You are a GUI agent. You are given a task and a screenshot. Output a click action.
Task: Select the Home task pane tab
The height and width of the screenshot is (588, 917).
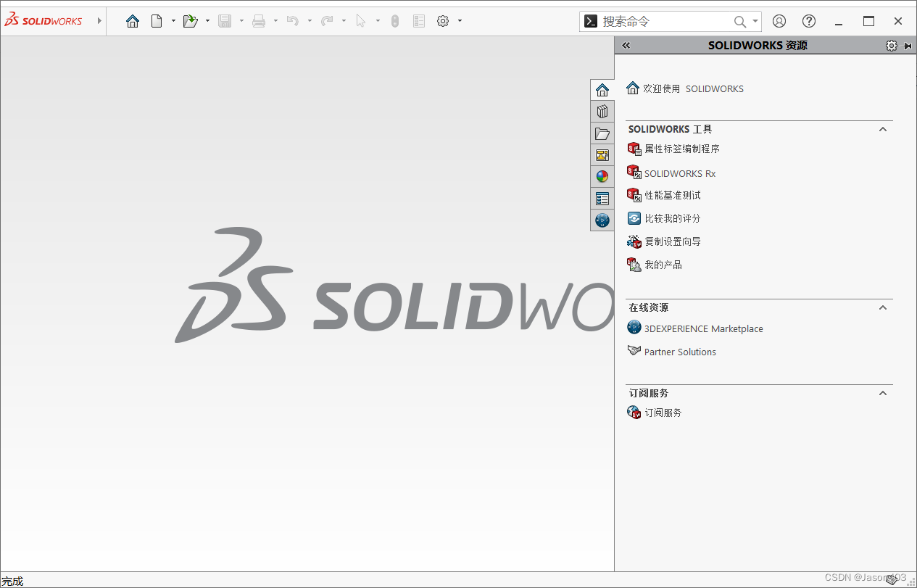click(602, 89)
